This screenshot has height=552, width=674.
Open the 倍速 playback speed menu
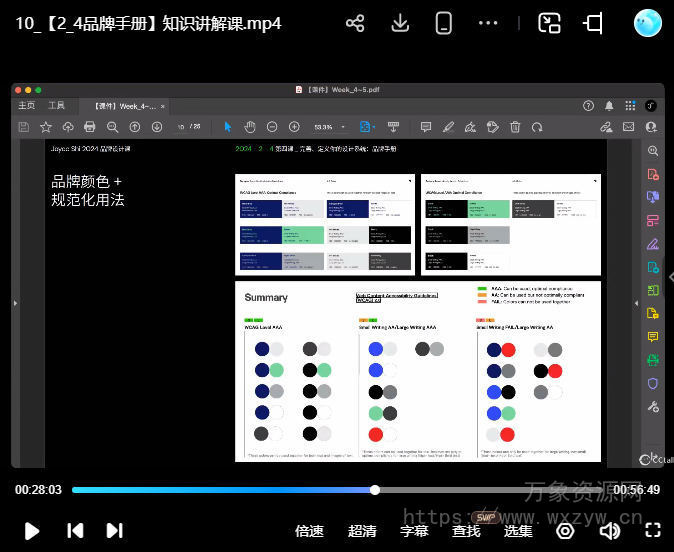(310, 531)
